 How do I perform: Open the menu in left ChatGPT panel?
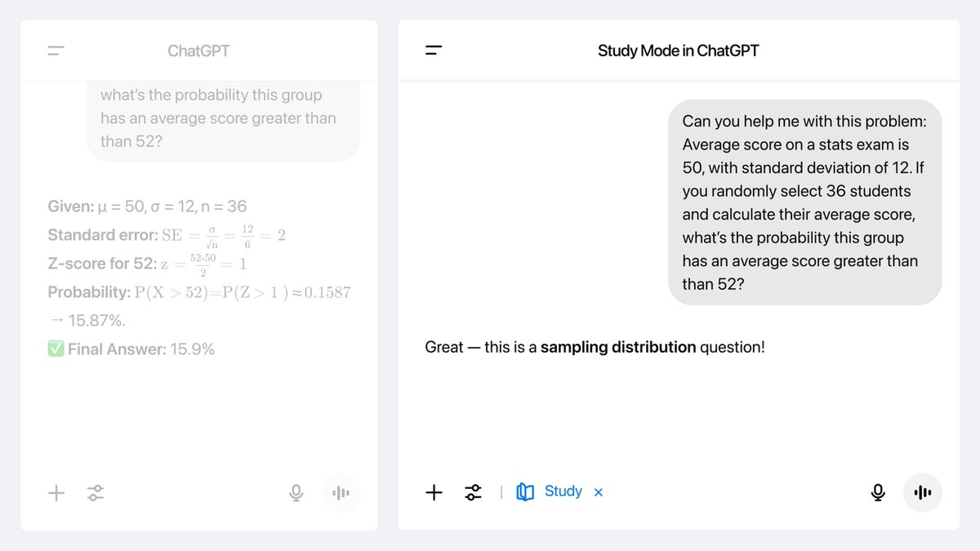click(56, 51)
